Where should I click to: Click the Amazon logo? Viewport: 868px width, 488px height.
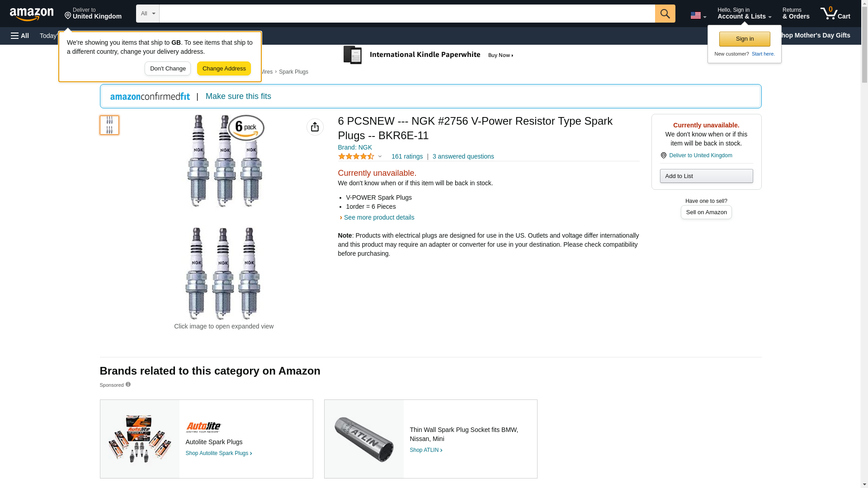32,14
